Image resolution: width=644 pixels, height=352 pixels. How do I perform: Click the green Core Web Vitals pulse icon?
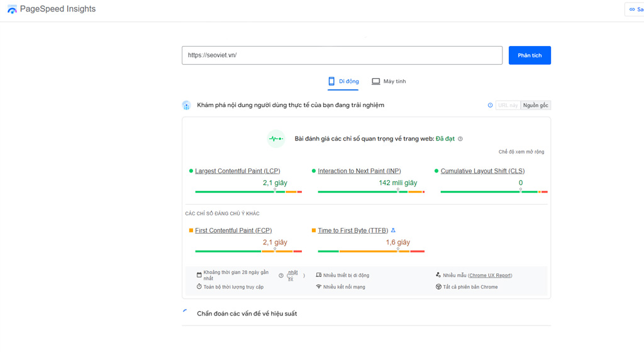276,139
